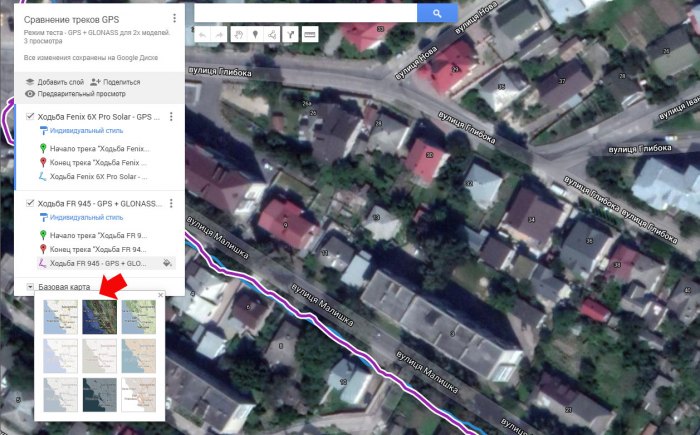
Task: Click Добавить слой
Action: tap(61, 82)
